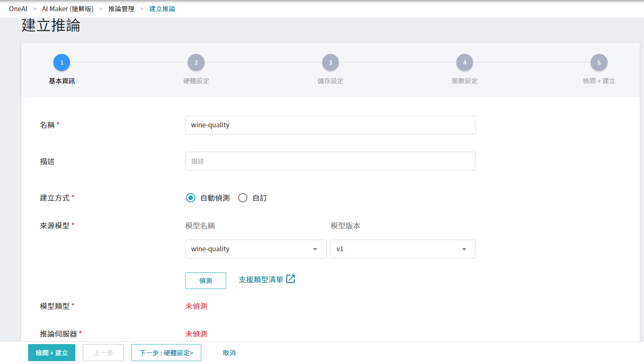644x364 pixels.
Task: Select step 4 變數設定 circle
Action: click(464, 63)
